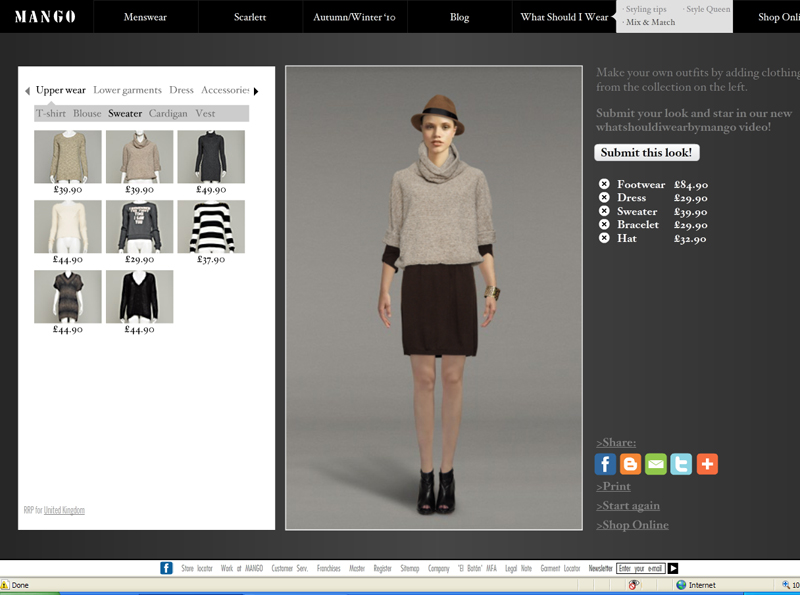This screenshot has height=595, width=800.
Task: Choose black V-neck sweater £44.90
Action: coord(140,296)
